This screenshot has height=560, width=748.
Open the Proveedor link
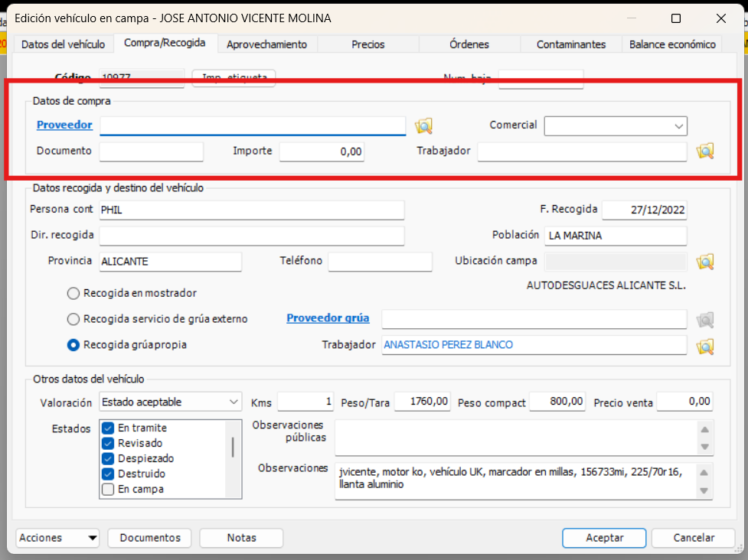[64, 125]
